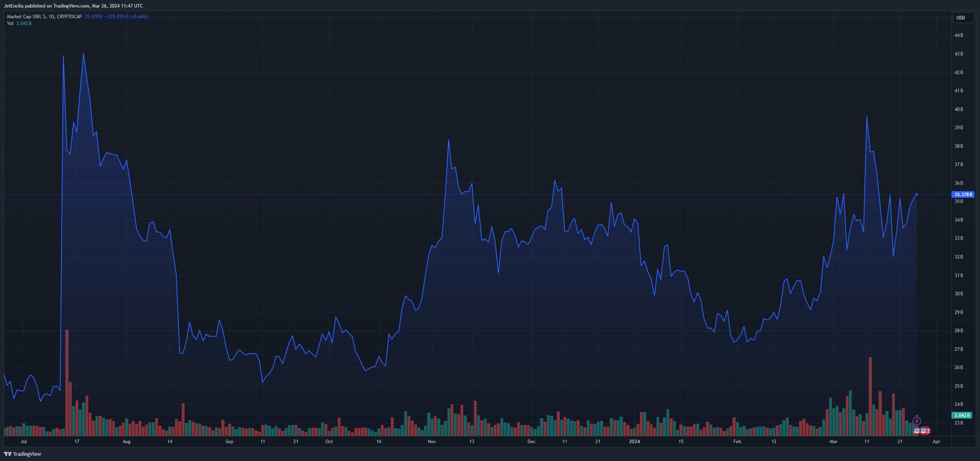This screenshot has width=980, height=461.
Task: Open the price scale by clicking 44B label
Action: pos(958,35)
